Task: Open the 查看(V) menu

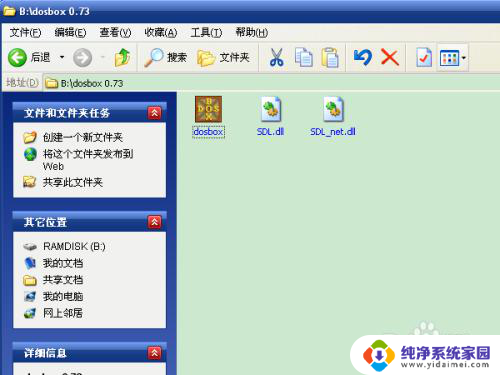Action: [115, 33]
